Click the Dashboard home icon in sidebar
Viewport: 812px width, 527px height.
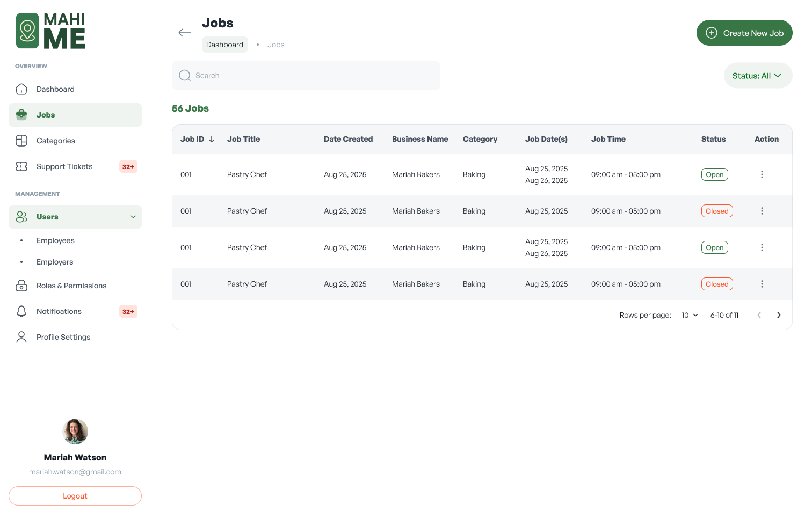click(21, 89)
